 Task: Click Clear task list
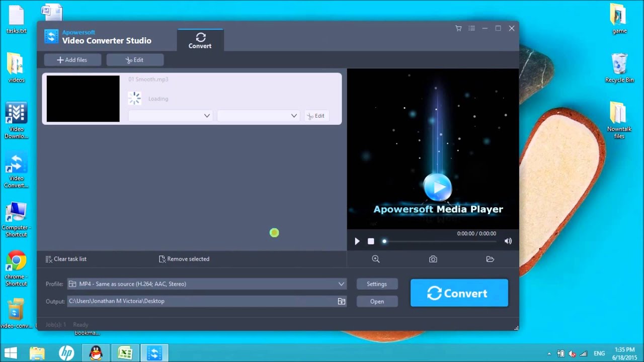(66, 259)
